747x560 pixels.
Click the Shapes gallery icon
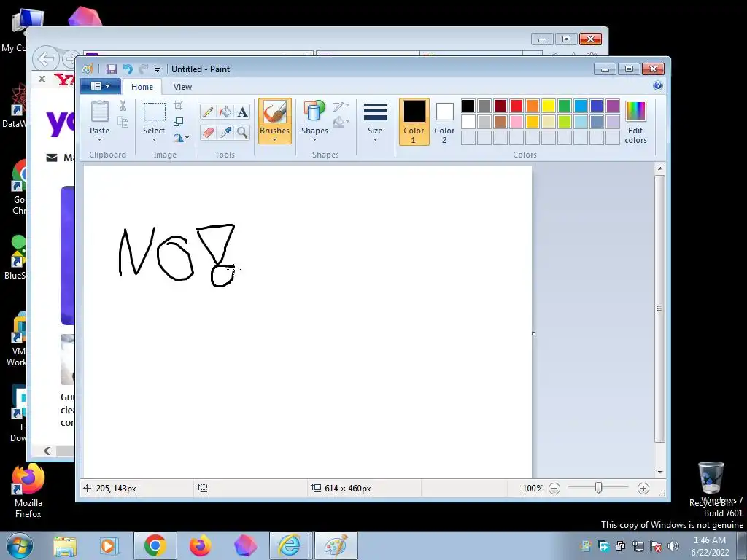314,112
